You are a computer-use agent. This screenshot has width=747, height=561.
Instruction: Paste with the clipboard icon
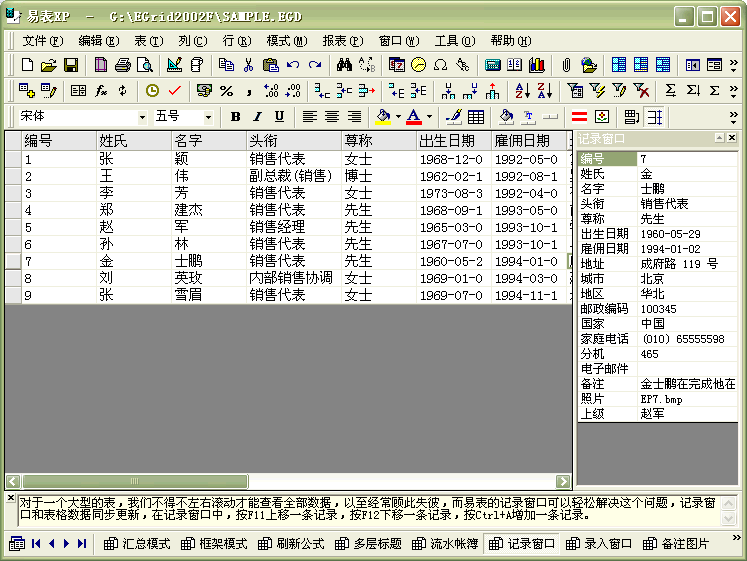point(271,65)
